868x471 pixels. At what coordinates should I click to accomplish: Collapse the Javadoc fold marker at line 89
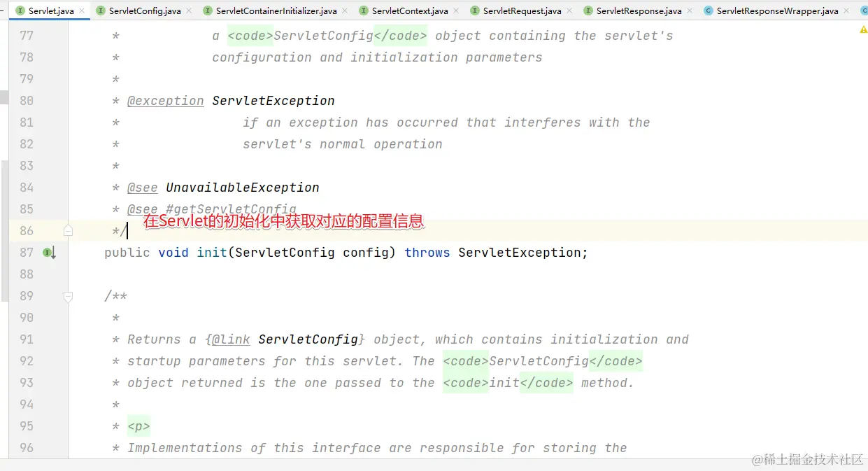68,296
